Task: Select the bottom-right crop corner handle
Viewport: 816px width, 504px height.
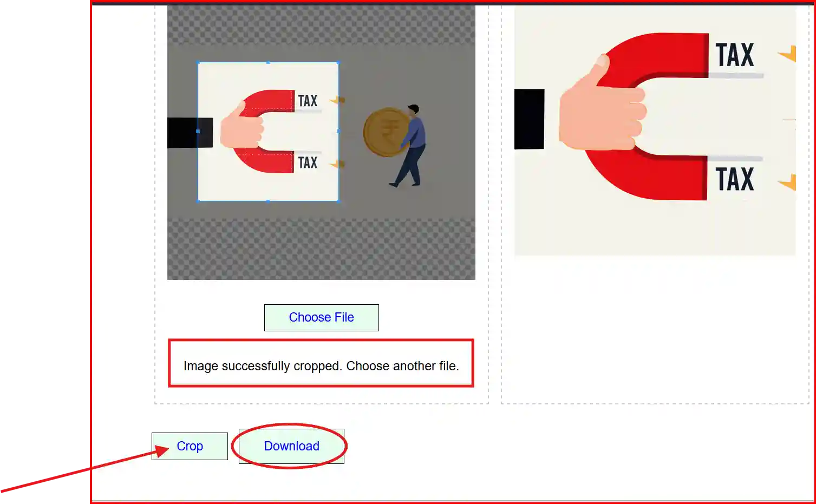Action: click(x=338, y=201)
